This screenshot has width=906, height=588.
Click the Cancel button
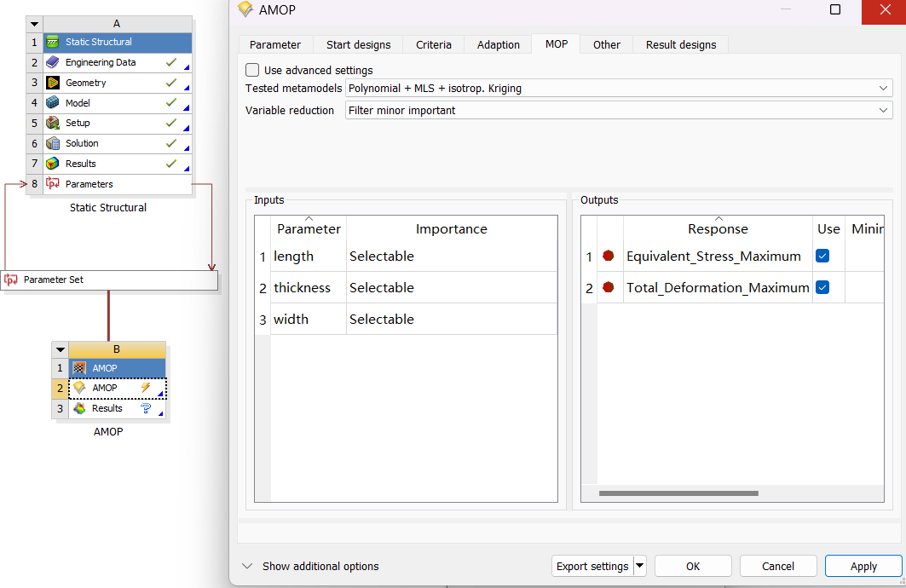tap(777, 566)
